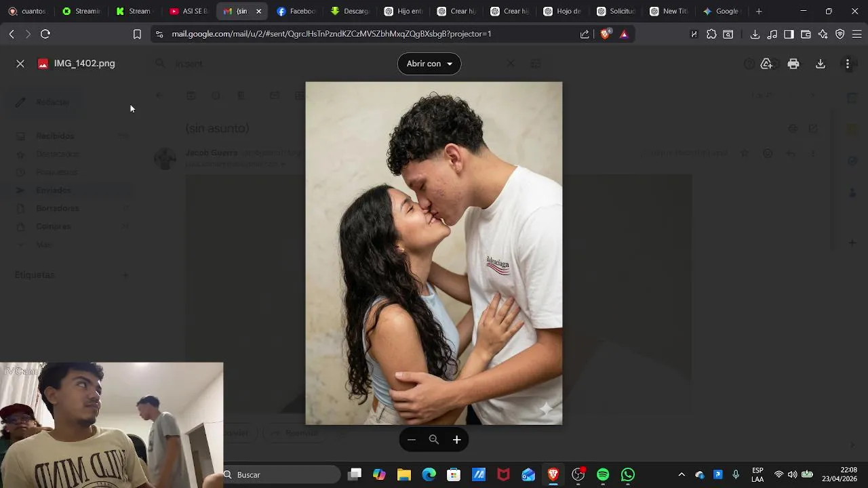Click the microphone icon in system tray
The height and width of the screenshot is (488, 868).
[x=736, y=474]
